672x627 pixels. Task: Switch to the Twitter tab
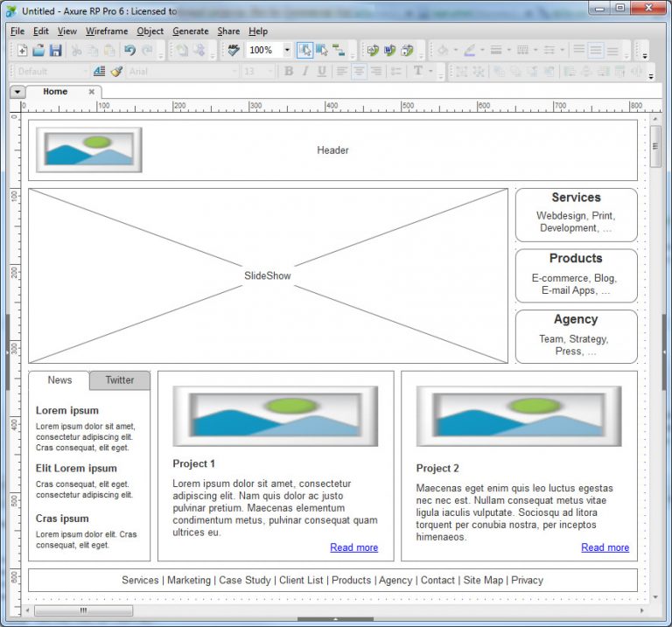point(120,380)
